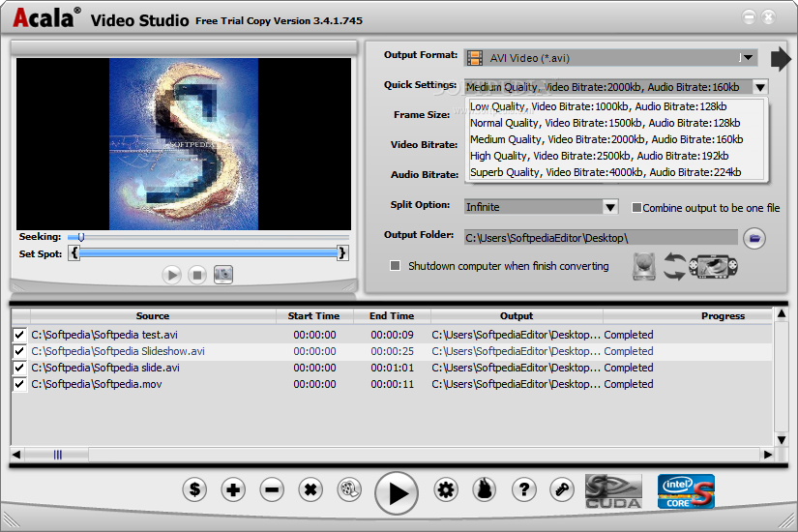This screenshot has width=798, height=532.
Task: Remove selected file with minus icon
Action: pos(272,489)
